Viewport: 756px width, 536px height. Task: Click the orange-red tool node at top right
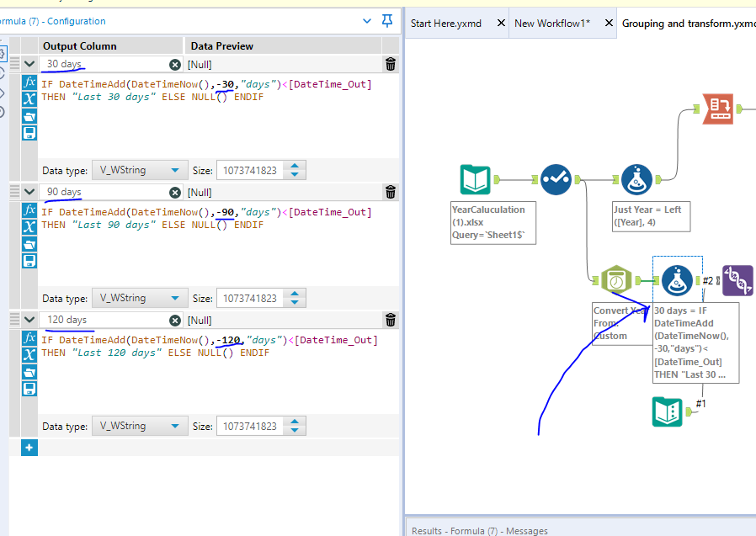click(717, 109)
